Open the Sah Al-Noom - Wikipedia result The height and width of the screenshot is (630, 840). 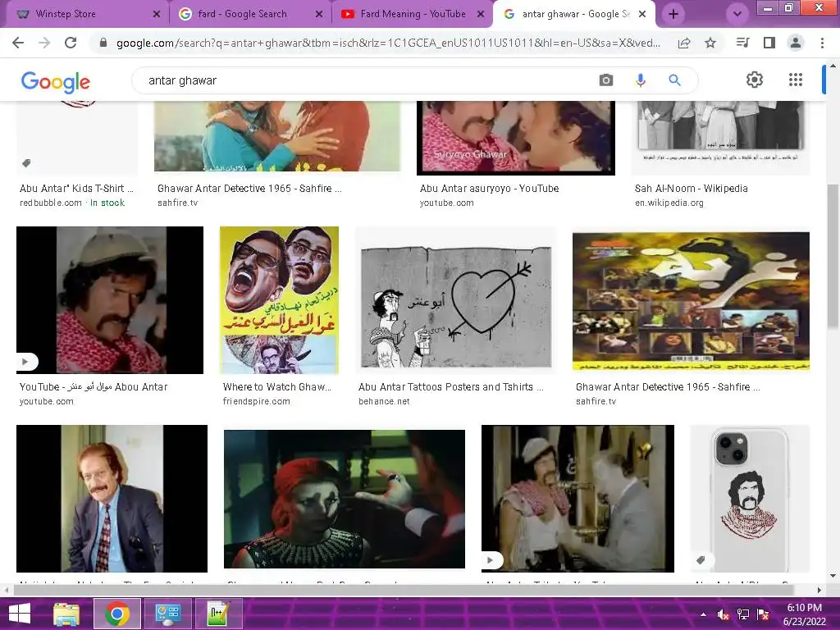tap(691, 189)
